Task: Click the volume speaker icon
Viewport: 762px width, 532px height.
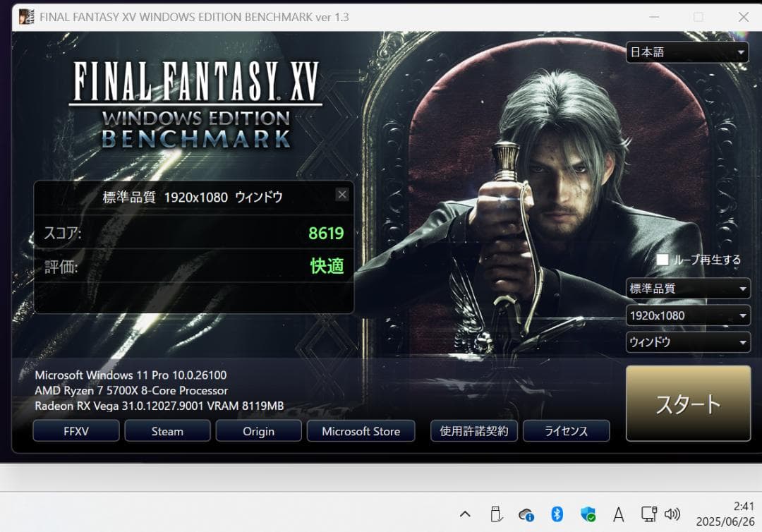Action: click(672, 514)
